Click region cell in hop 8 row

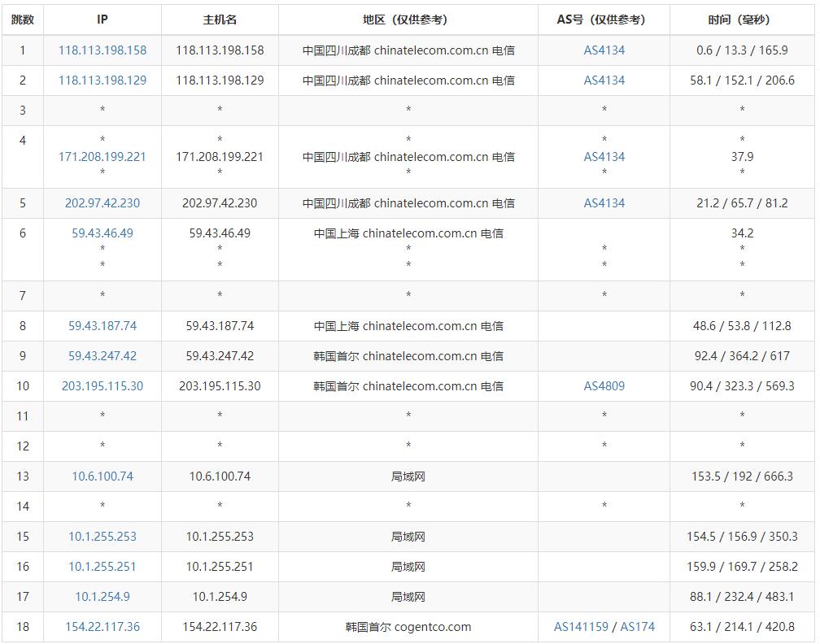pos(408,325)
